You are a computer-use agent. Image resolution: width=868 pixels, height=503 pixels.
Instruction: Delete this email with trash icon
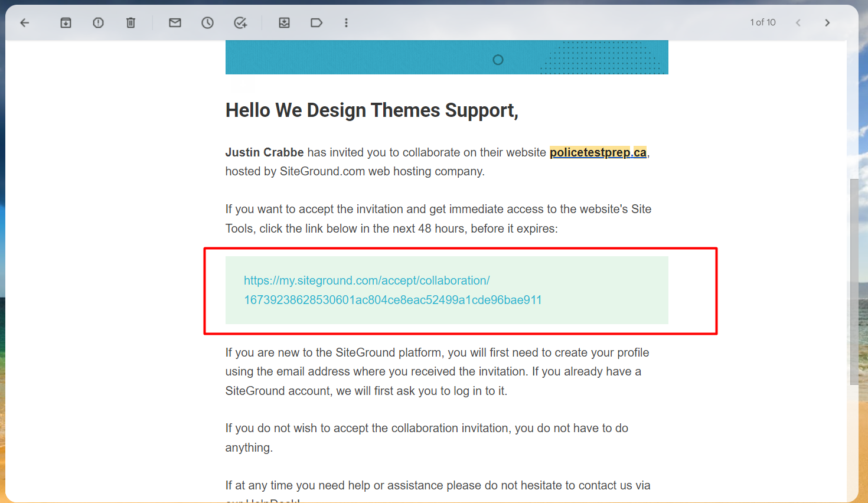[x=130, y=23]
